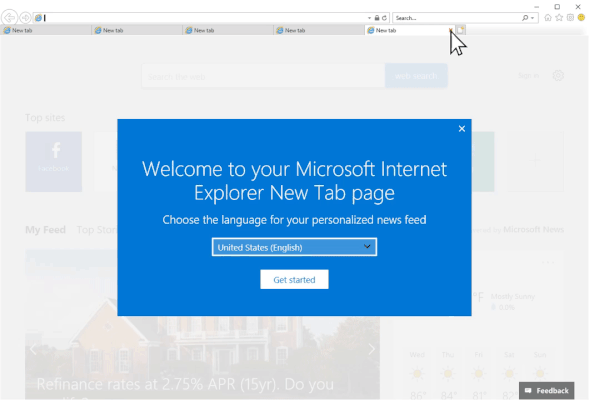Open the Tools gear menu in toolbar
The height and width of the screenshot is (400, 589).
[x=570, y=18]
